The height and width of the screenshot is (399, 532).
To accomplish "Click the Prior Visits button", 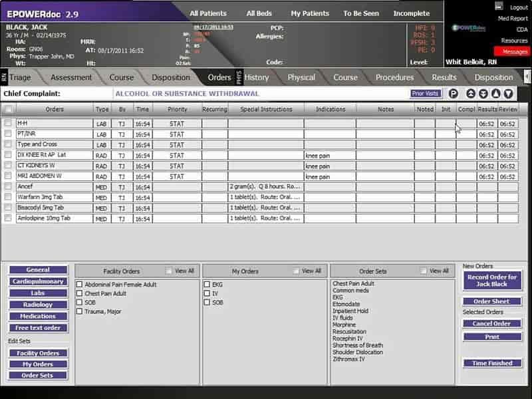I will pos(426,94).
